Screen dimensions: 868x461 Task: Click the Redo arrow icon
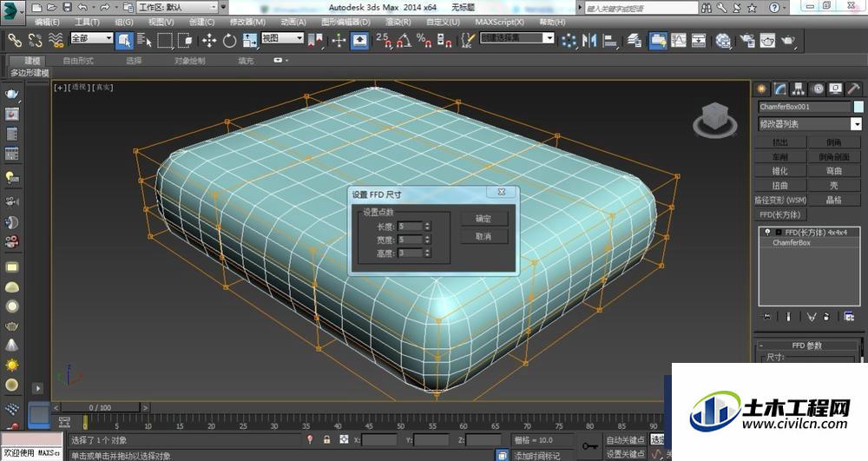[105, 7]
